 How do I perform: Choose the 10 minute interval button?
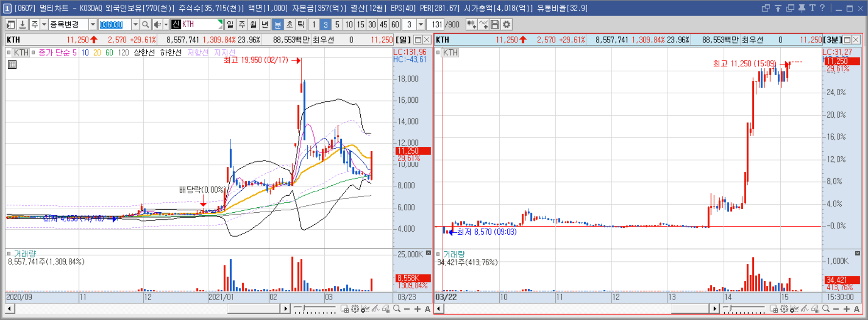click(x=349, y=24)
